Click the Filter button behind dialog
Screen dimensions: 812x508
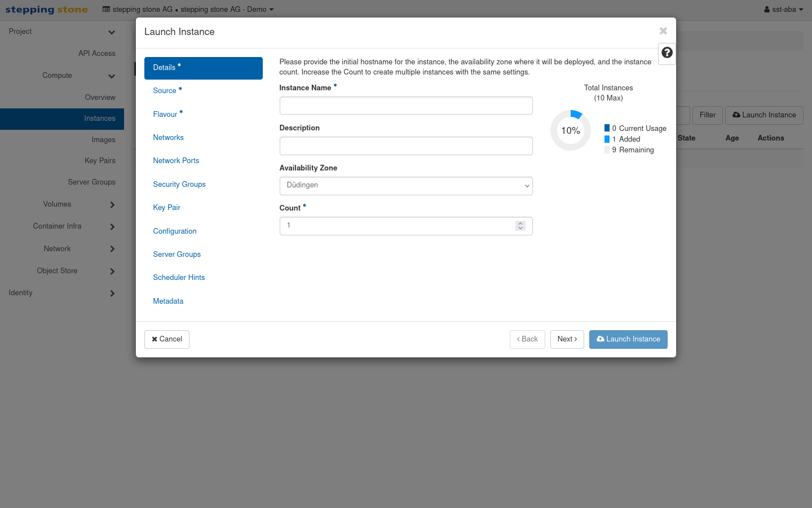708,115
